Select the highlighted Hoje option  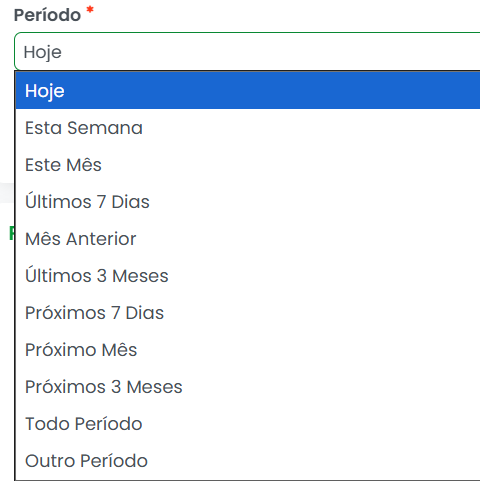click(248, 91)
